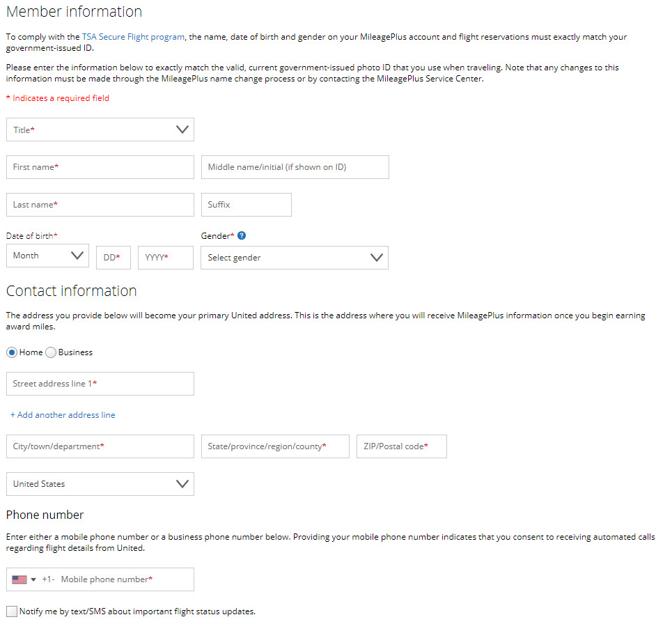Select the Home address radio button

coord(12,352)
